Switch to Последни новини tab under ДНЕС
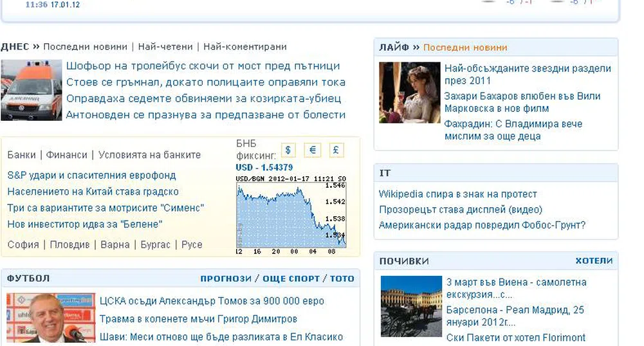The image size is (644, 346). pos(85,47)
